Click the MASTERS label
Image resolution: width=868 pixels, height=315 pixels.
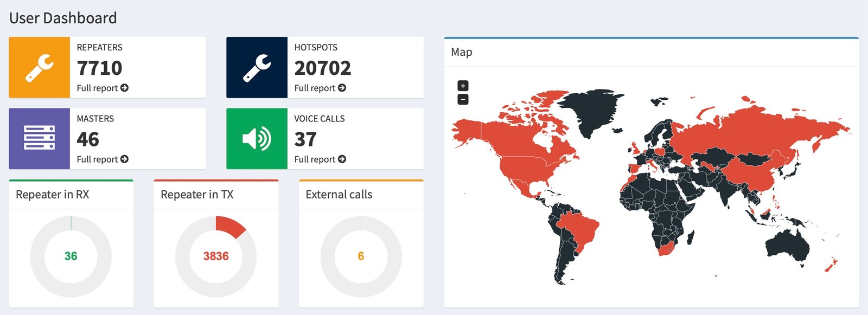click(x=95, y=119)
